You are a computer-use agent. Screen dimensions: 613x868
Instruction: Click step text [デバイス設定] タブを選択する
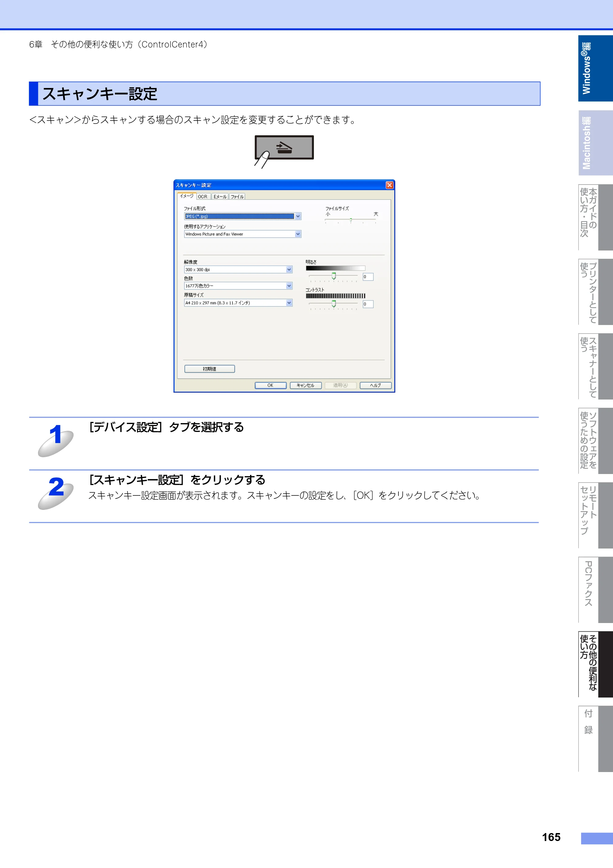click(x=166, y=427)
